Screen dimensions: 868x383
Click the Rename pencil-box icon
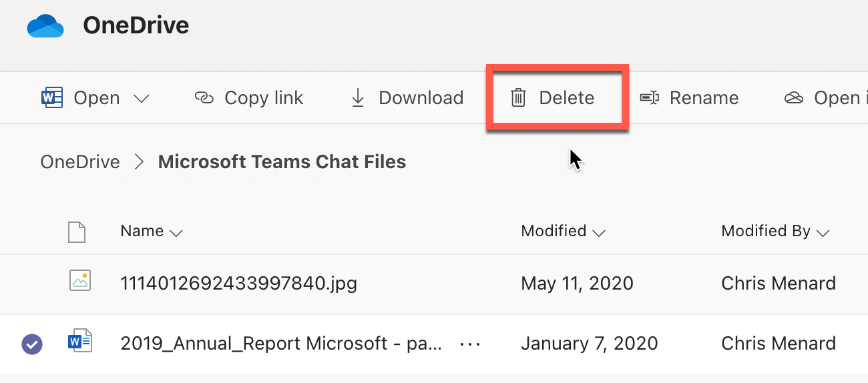click(x=650, y=98)
